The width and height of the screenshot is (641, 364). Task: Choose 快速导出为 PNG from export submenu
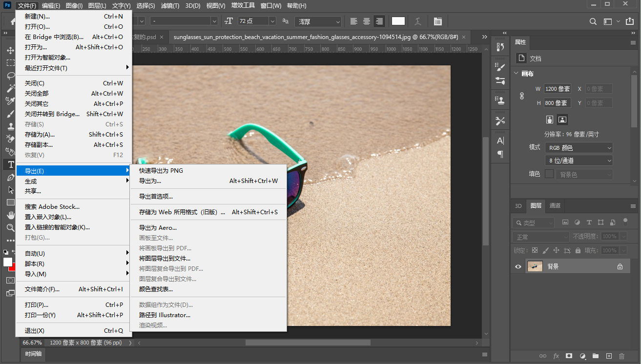[x=161, y=171]
